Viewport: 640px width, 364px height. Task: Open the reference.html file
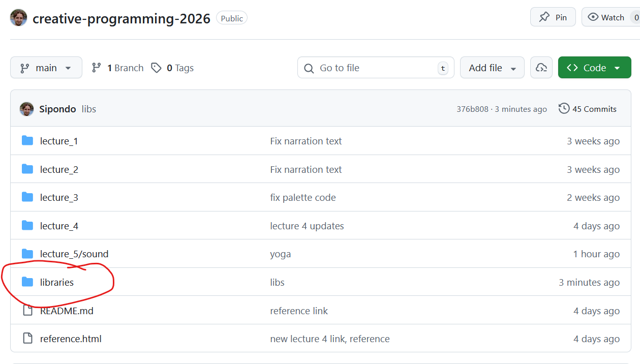tap(71, 339)
